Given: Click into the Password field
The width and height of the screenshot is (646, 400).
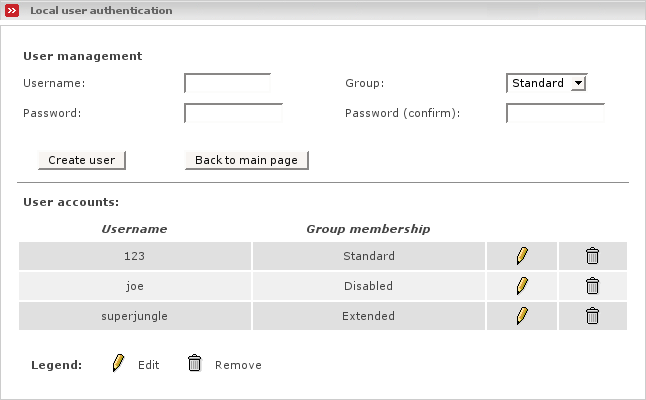Looking at the screenshot, I should click(233, 113).
